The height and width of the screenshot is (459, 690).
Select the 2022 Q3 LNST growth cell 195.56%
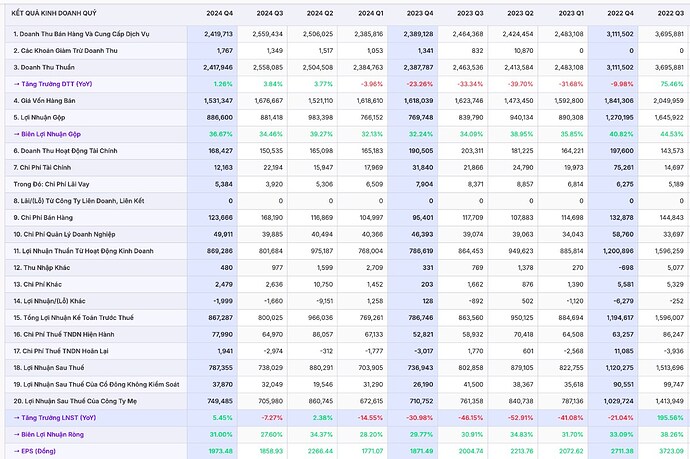[x=670, y=416]
